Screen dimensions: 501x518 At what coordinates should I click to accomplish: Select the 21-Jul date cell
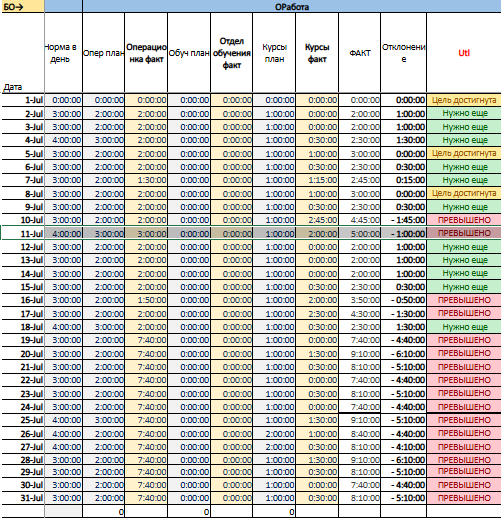coord(23,367)
